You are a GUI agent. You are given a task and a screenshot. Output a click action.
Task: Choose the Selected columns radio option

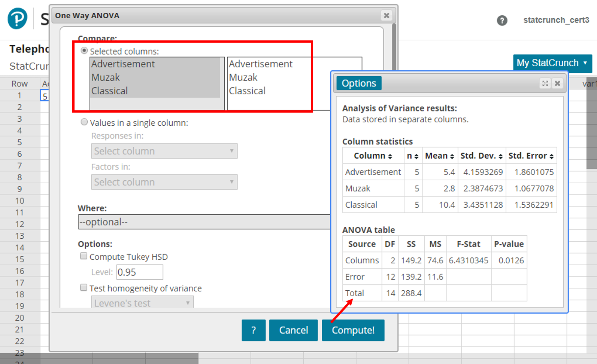coord(84,51)
